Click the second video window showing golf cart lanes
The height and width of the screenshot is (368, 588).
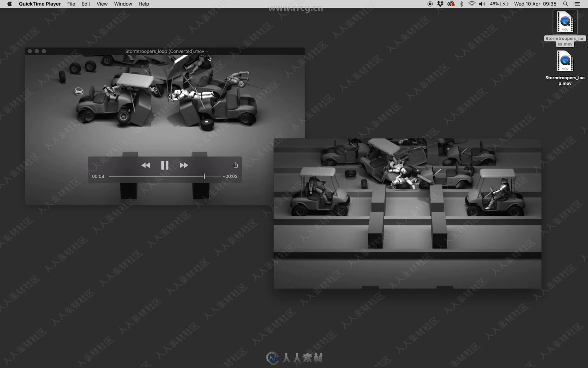[407, 214]
